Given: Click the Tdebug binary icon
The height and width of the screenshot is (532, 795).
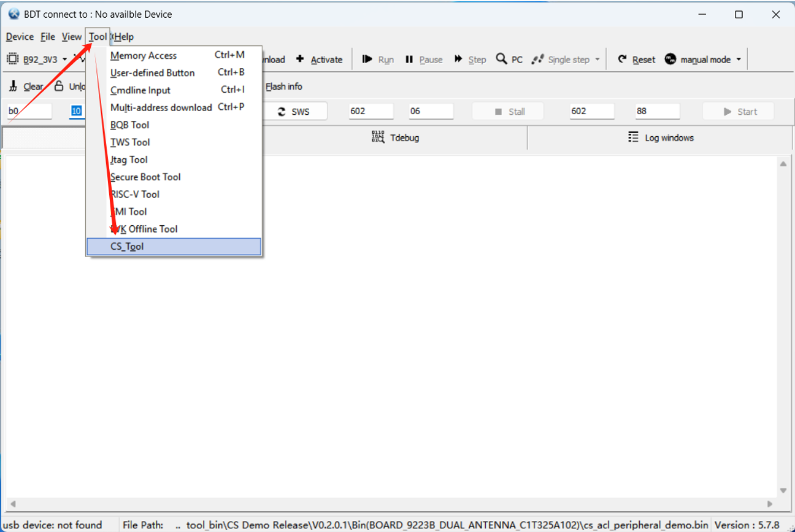Looking at the screenshot, I should [x=378, y=137].
